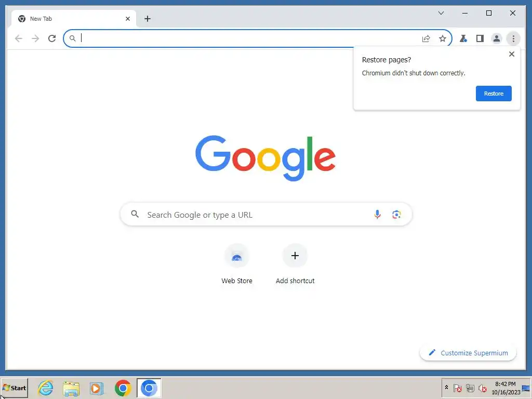Select the New Tab tab
Viewport: 532px width, 399px height.
[74, 19]
